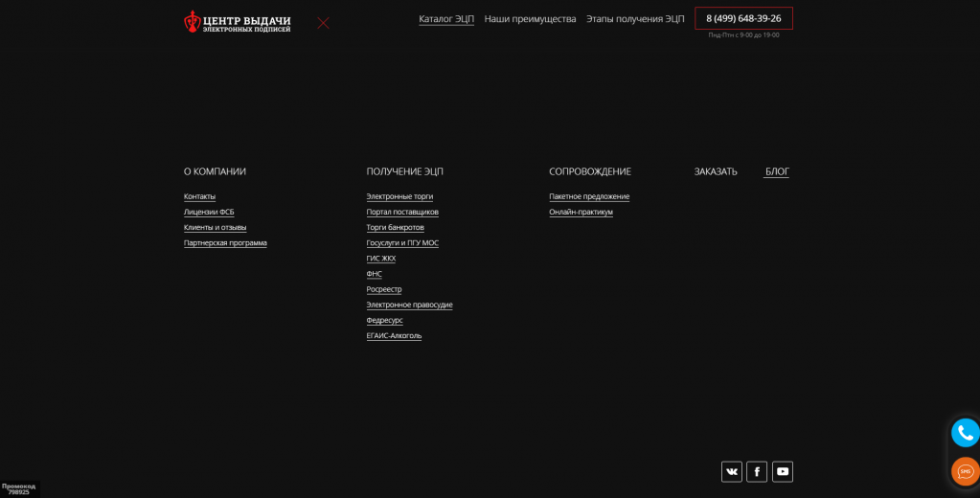The width and height of the screenshot is (980, 498).
Task: Click the phone number 8 (499) 648-39-26 button
Action: click(743, 18)
